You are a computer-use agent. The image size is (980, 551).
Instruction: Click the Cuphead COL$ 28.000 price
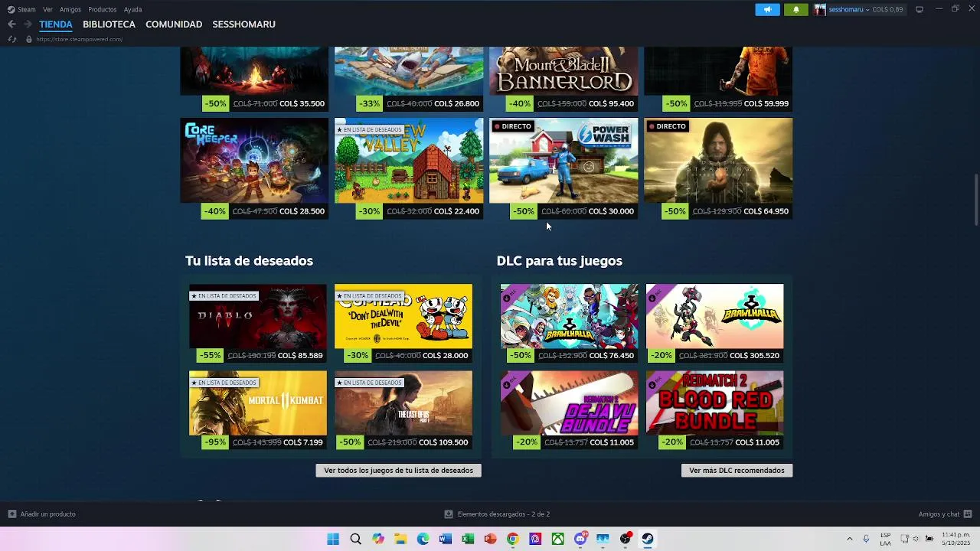click(446, 355)
